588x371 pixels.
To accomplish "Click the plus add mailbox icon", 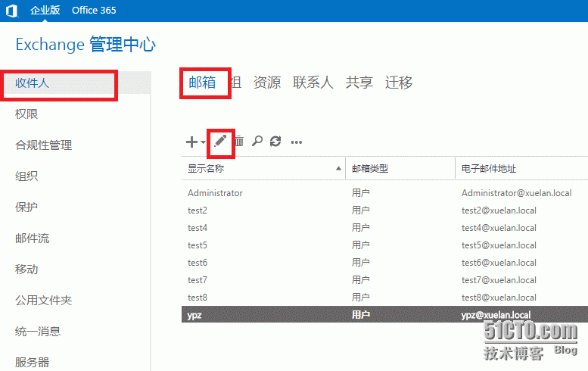I will 191,142.
